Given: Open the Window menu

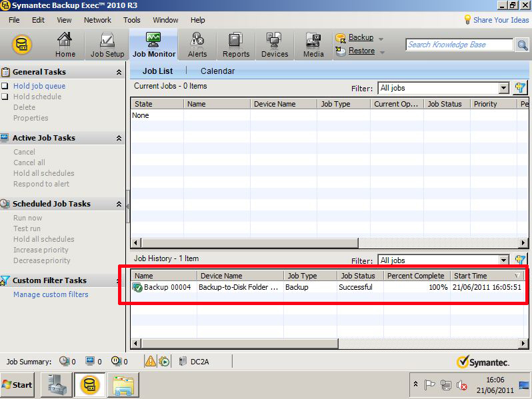Looking at the screenshot, I should click(x=165, y=20).
